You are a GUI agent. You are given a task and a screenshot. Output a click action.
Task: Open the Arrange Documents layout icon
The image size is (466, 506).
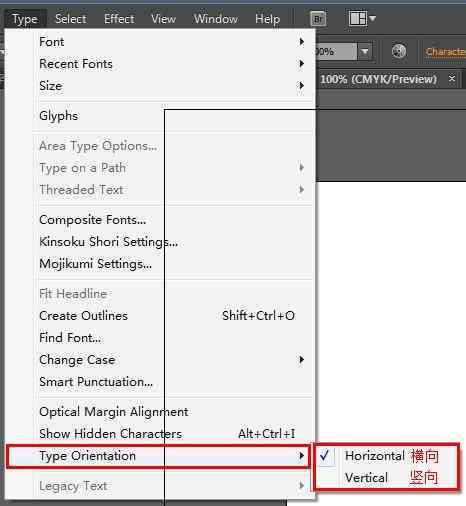pyautogui.click(x=357, y=19)
